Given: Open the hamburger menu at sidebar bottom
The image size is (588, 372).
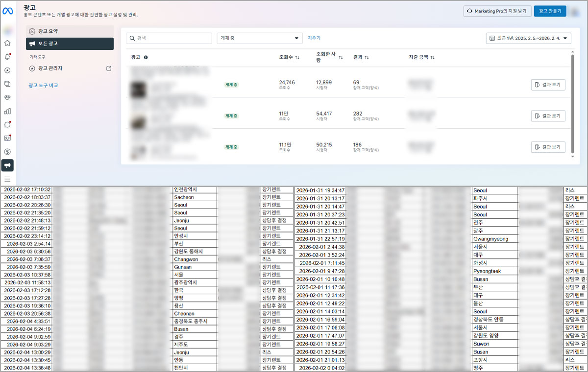Looking at the screenshot, I should pyautogui.click(x=7, y=179).
